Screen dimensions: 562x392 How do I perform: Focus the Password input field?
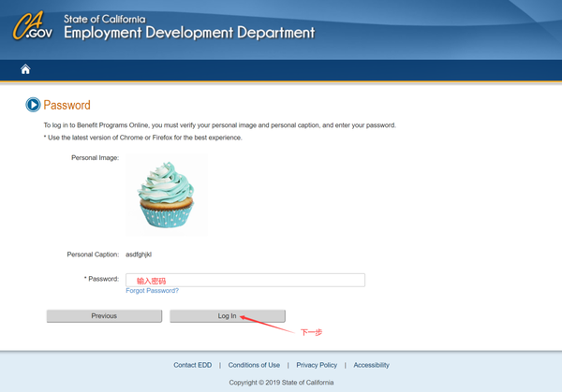245,280
